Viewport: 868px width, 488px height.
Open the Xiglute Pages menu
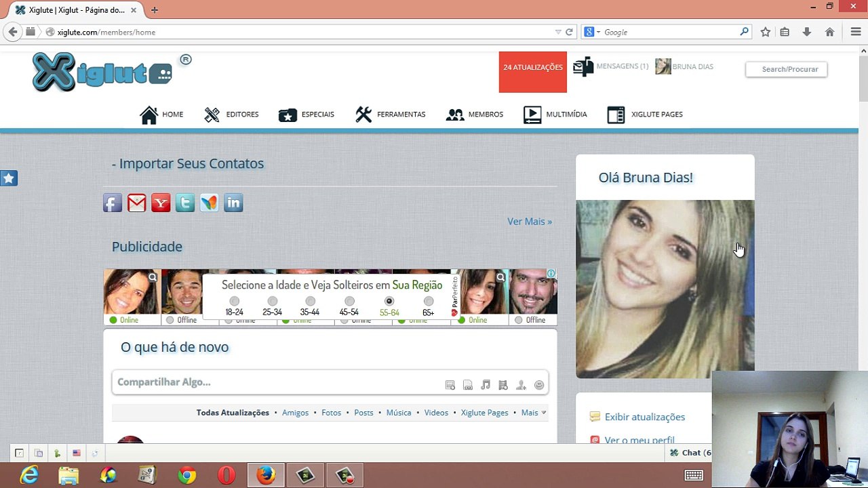click(645, 115)
